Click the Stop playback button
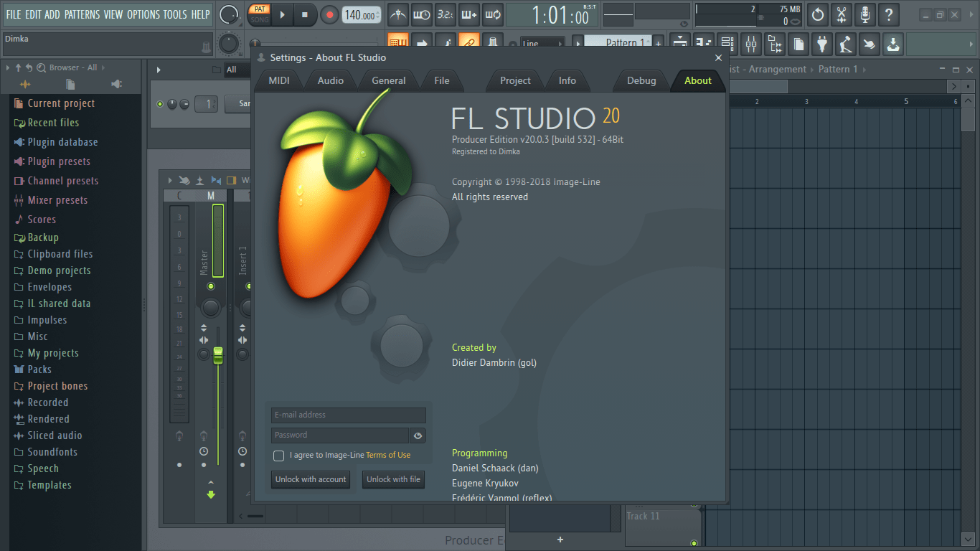Screen dimensions: 980x551 click(305, 14)
